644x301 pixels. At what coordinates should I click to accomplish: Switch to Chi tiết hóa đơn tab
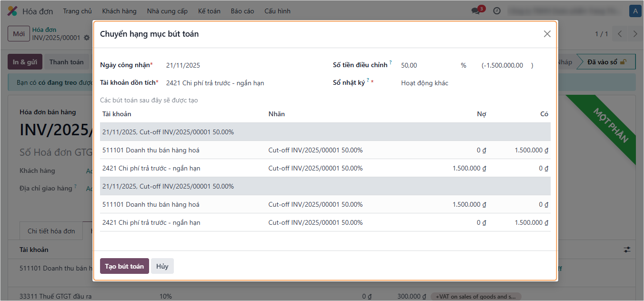point(51,231)
